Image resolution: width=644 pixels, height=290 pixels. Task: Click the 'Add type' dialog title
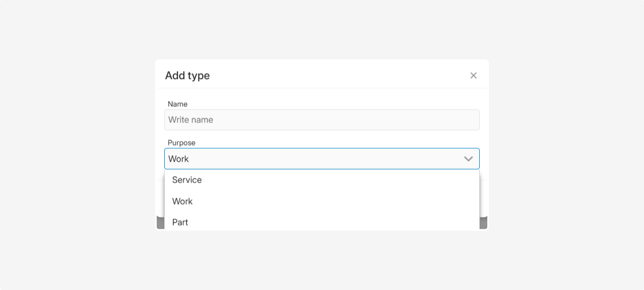pos(187,76)
